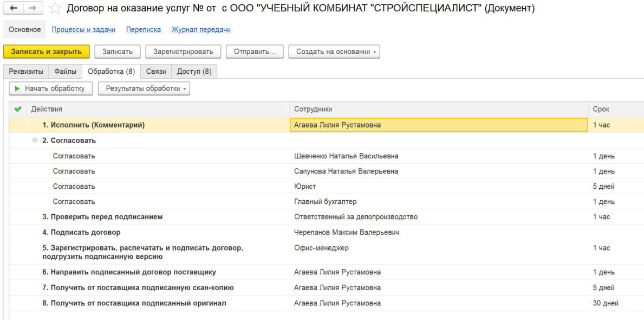This screenshot has width=644, height=320.
Task: Select the employee field 'Агаева Лилия Рустамовна' in row 1
Action: click(x=439, y=125)
